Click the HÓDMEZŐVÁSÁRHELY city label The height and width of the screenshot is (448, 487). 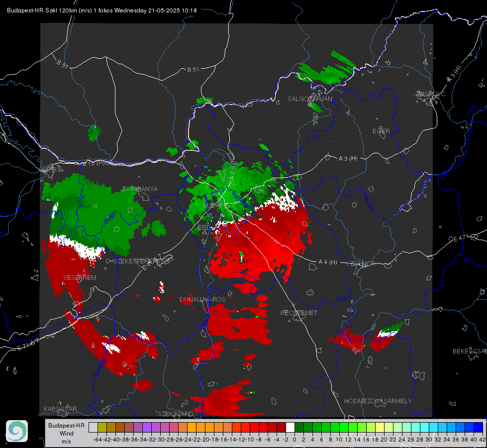(378, 401)
